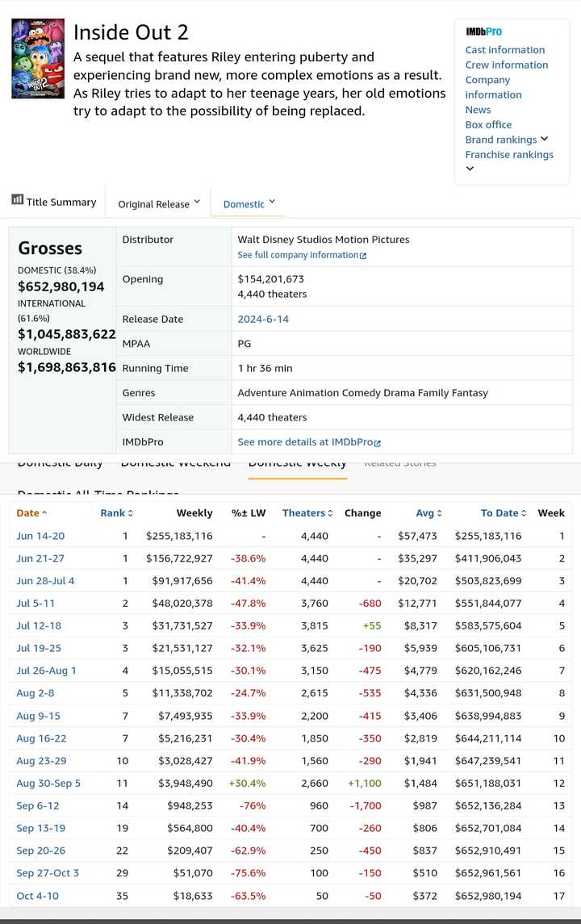Switch to Domestic Weekly tab
This screenshot has width=581, height=924.
(298, 464)
